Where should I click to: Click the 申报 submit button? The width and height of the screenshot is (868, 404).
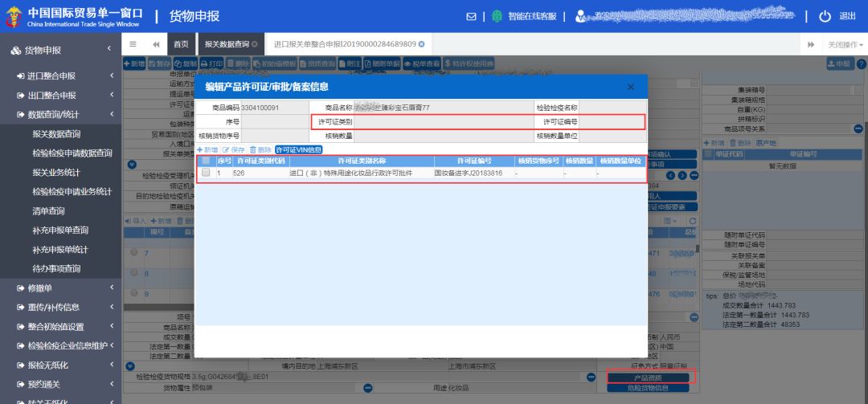point(839,63)
